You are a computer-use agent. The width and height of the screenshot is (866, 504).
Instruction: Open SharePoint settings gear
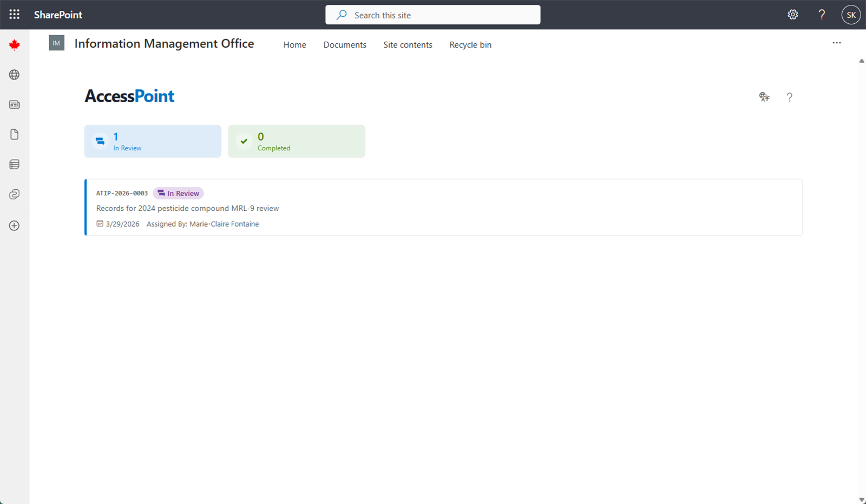coord(792,15)
